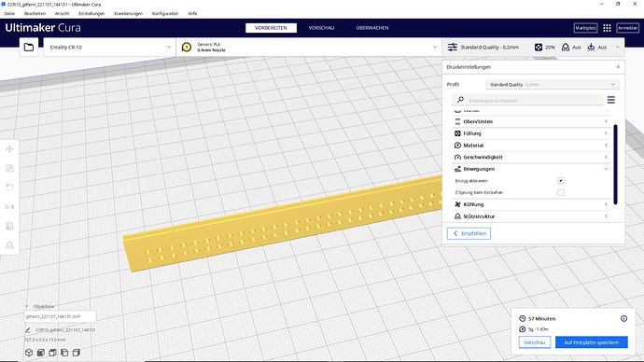Screen dimensions: 644x362
Task: Collapse the Objektliste panel
Action: [26, 307]
